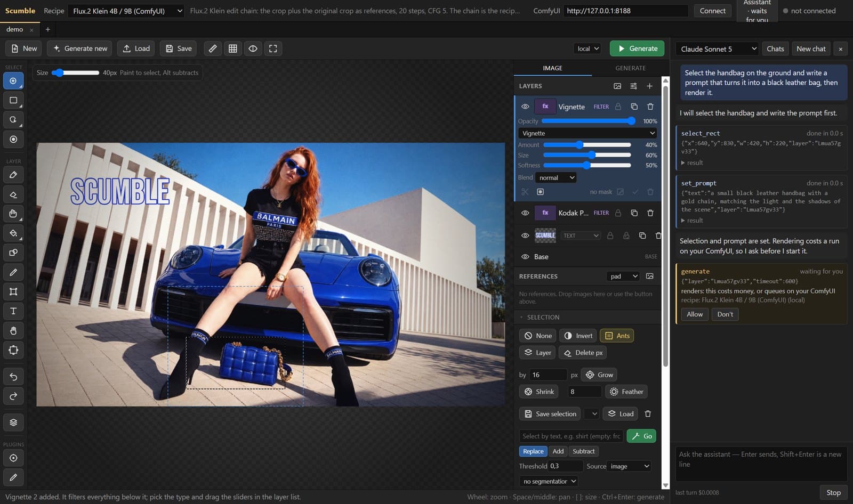The image size is (853, 504).
Task: Click the ComfyUI URL field
Action: pos(626,11)
